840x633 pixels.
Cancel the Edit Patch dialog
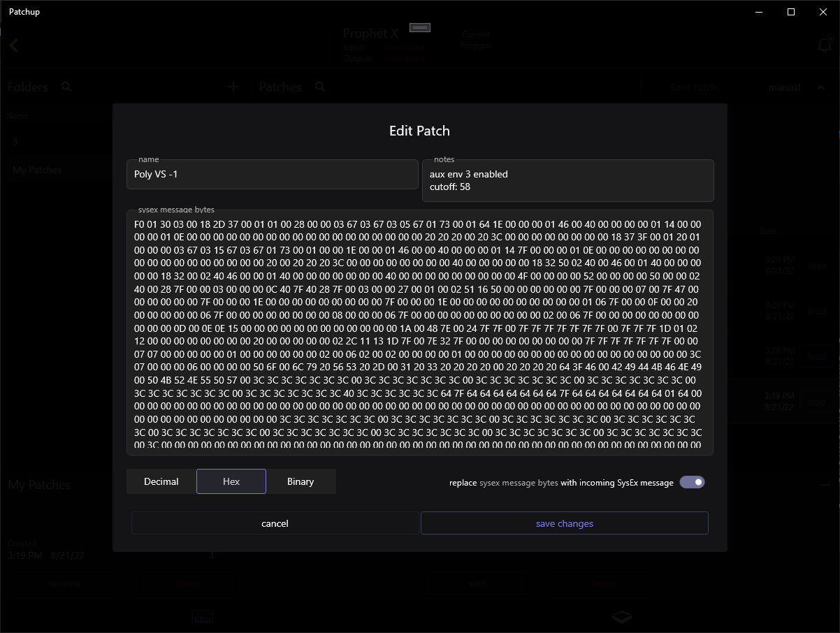coord(275,523)
